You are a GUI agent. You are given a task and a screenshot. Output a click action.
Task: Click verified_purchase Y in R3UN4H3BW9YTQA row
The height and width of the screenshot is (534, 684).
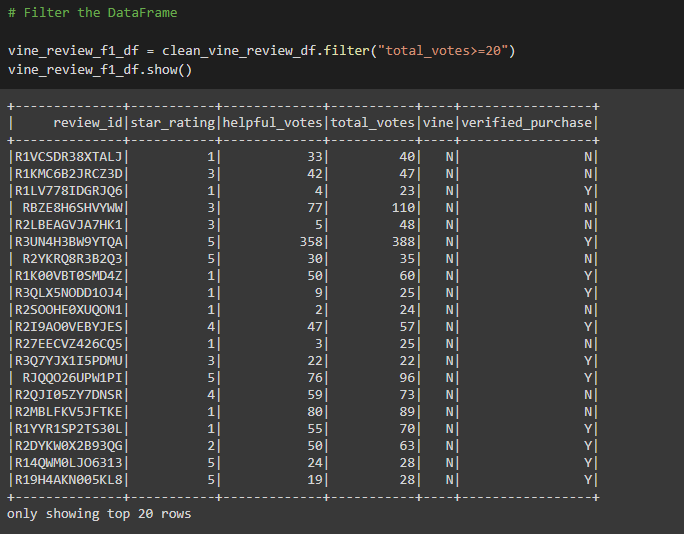588,242
